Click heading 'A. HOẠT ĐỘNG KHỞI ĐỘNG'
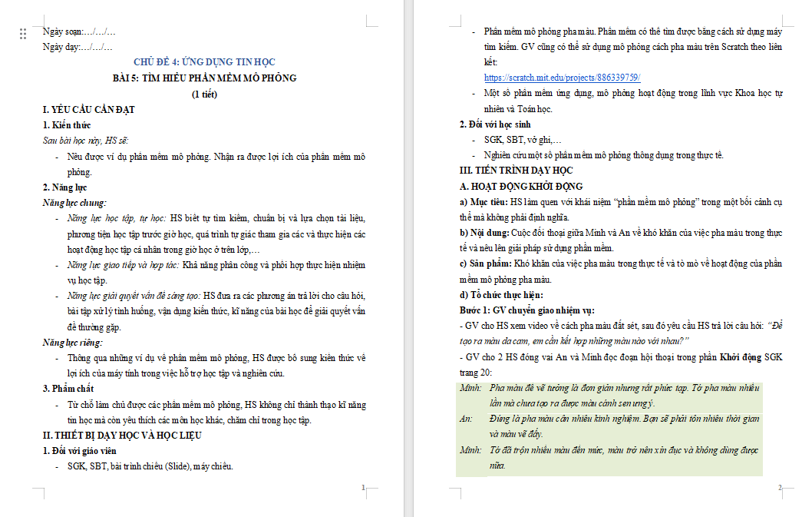 click(x=521, y=186)
